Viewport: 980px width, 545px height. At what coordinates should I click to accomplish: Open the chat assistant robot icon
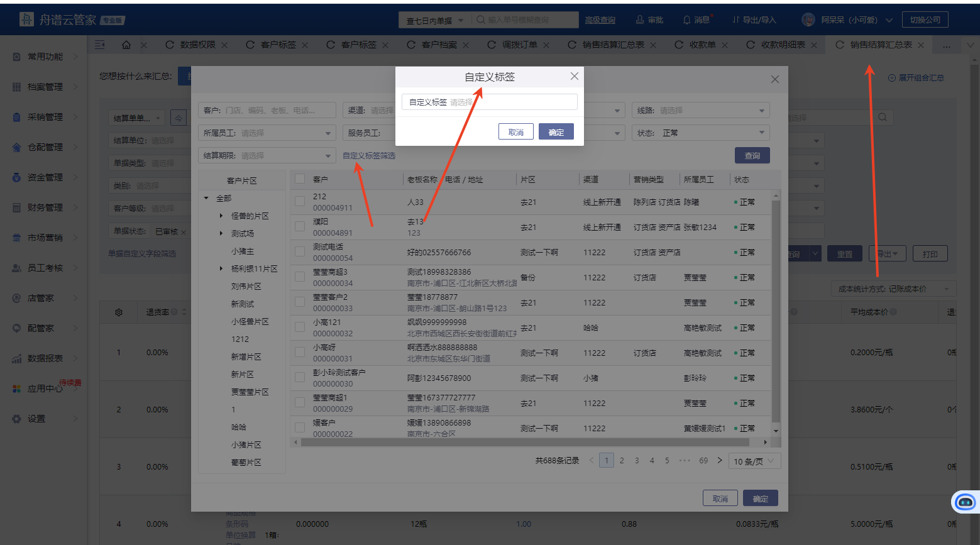[x=965, y=502]
